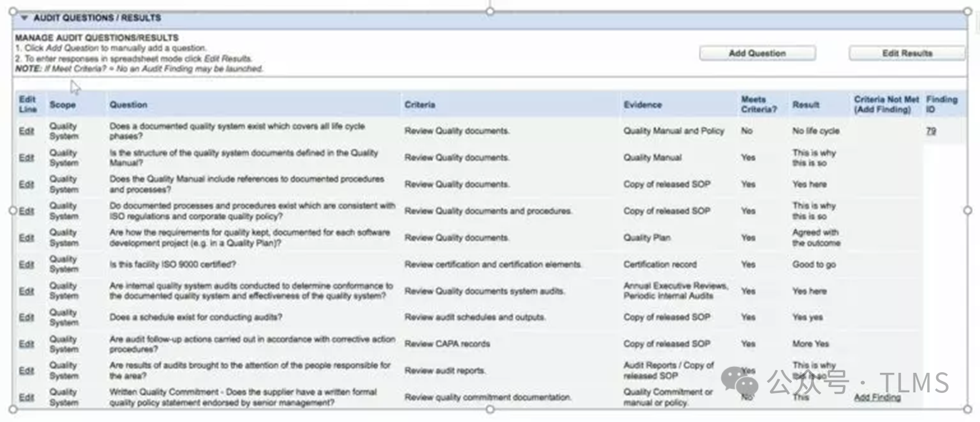Image resolution: width=980 pixels, height=422 pixels.
Task: Click the Scope column header
Action: [x=62, y=105]
